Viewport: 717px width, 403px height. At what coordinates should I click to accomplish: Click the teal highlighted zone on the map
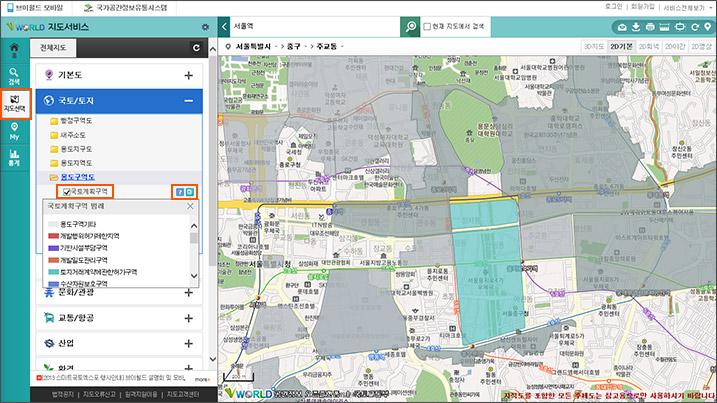click(487, 274)
